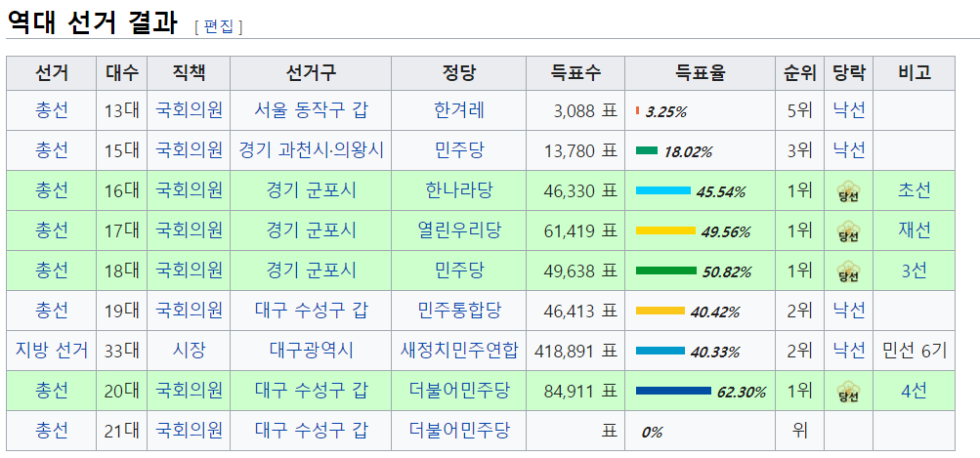The height and width of the screenshot is (458, 980).
Task: Open the 편집 link beside the section heading
Action: (218, 27)
